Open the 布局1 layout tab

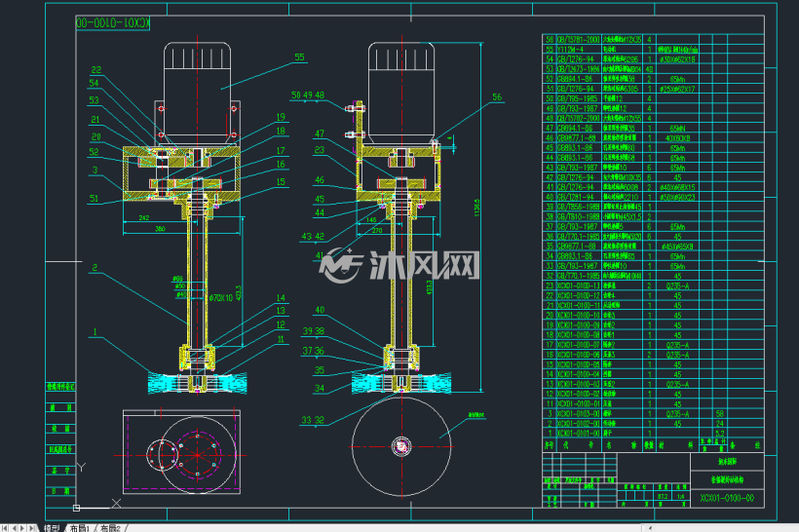point(80,528)
